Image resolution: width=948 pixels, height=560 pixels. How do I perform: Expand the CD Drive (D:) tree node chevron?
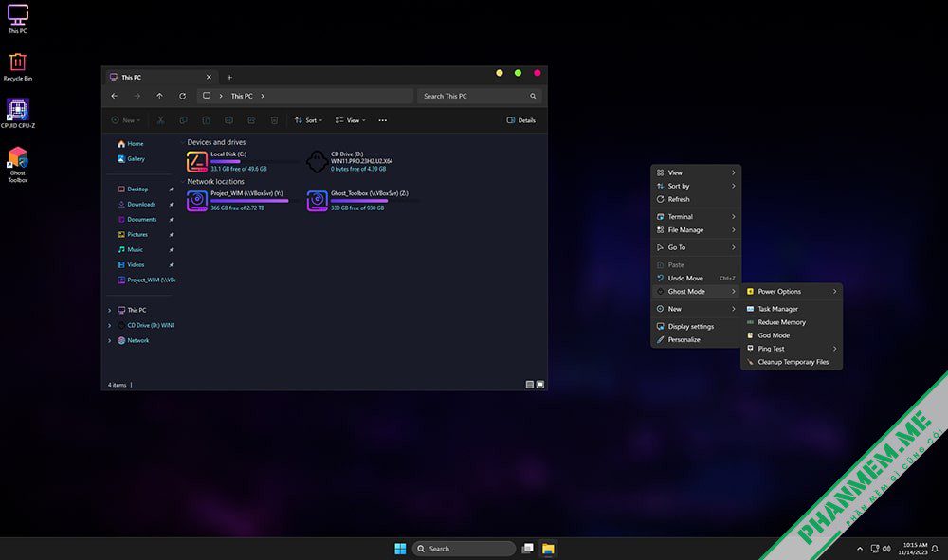(109, 326)
